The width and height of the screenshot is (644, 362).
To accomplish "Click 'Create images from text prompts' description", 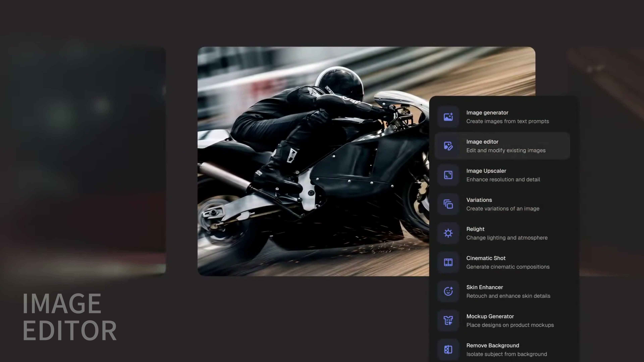I will 507,121.
